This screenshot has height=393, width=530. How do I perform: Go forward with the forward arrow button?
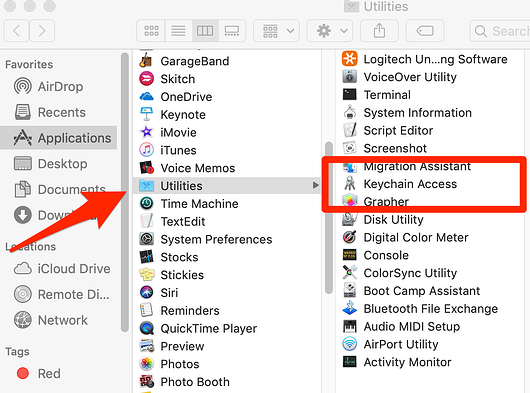(42, 31)
